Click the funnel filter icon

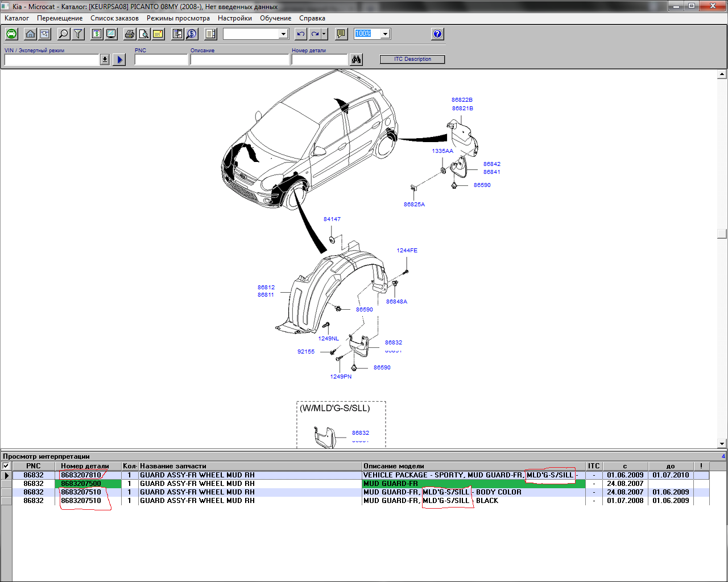tap(78, 34)
